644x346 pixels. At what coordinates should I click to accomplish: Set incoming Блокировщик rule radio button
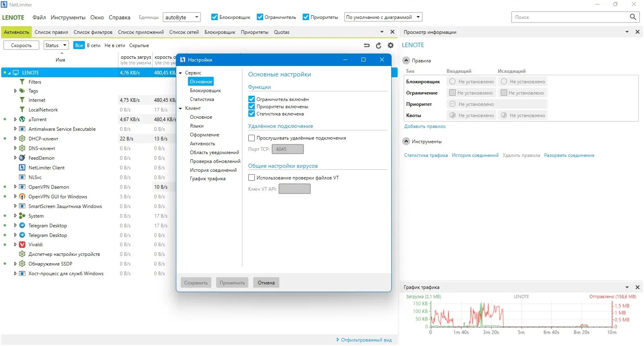coord(452,81)
